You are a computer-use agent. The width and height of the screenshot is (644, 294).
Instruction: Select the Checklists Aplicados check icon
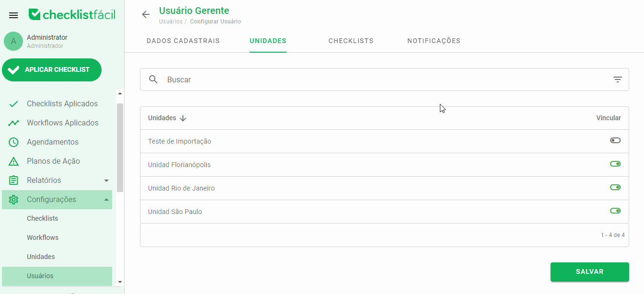[x=13, y=103]
